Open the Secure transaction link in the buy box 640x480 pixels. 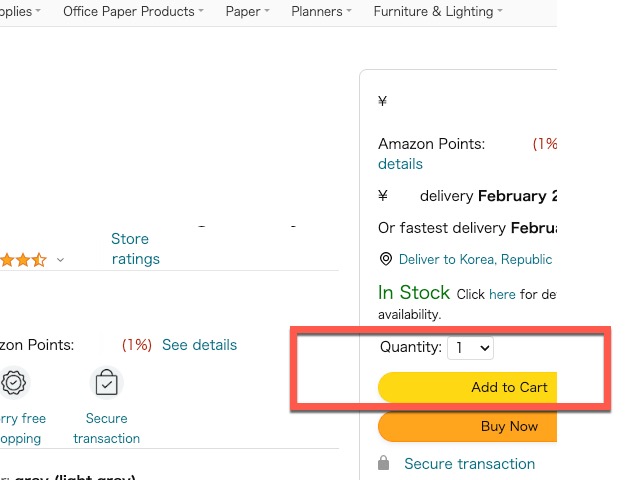coord(469,464)
